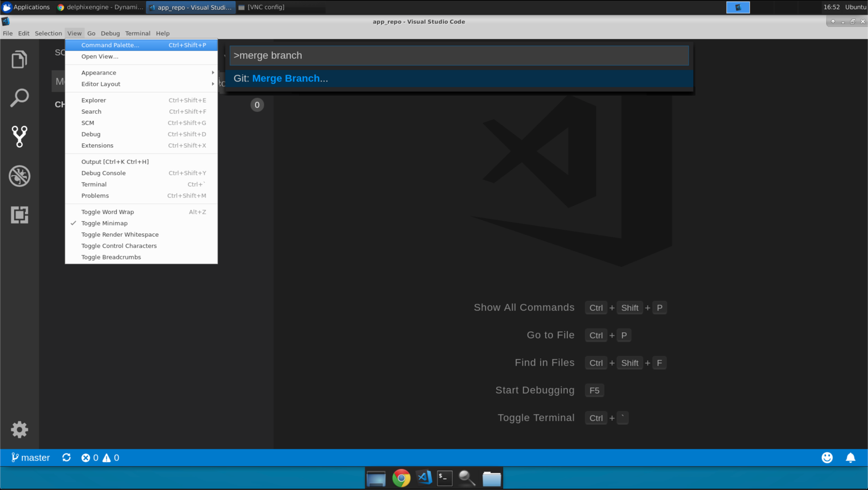Open the Search magnifier in activity bar

[19, 98]
